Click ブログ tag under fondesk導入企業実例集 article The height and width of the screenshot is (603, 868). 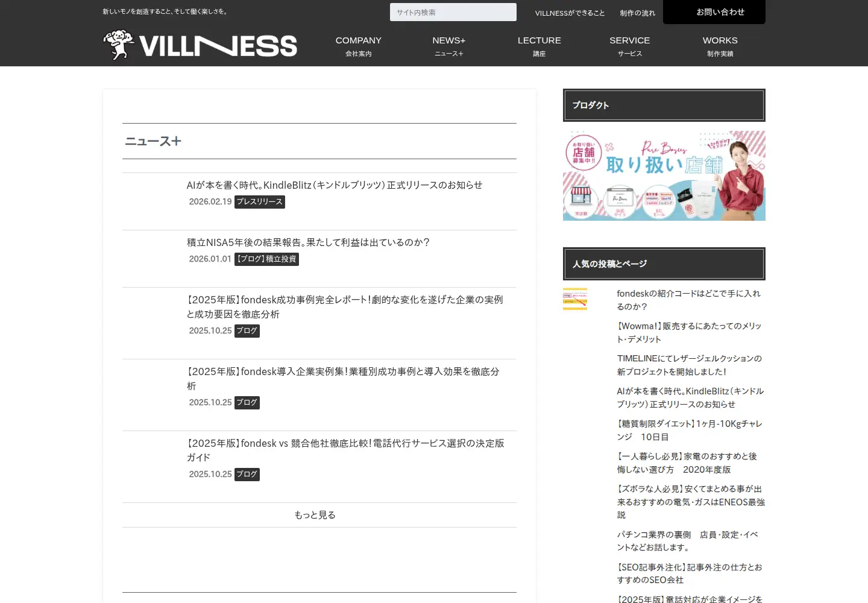[x=247, y=403]
